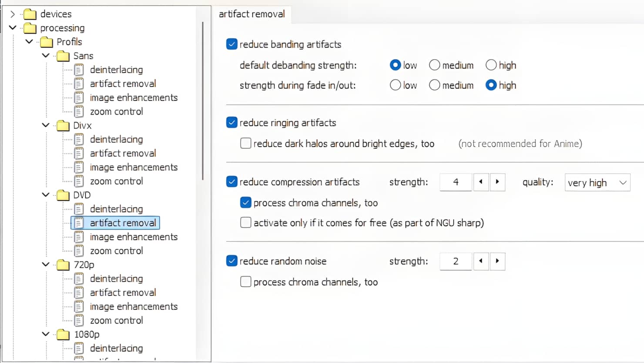
Task: Click the 720p folder icon
Action: [63, 265]
